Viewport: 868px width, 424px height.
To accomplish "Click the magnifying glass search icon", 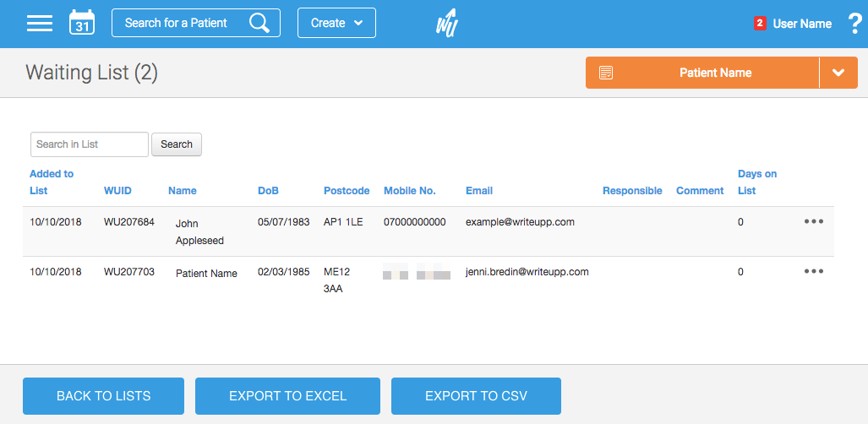I will [x=259, y=23].
